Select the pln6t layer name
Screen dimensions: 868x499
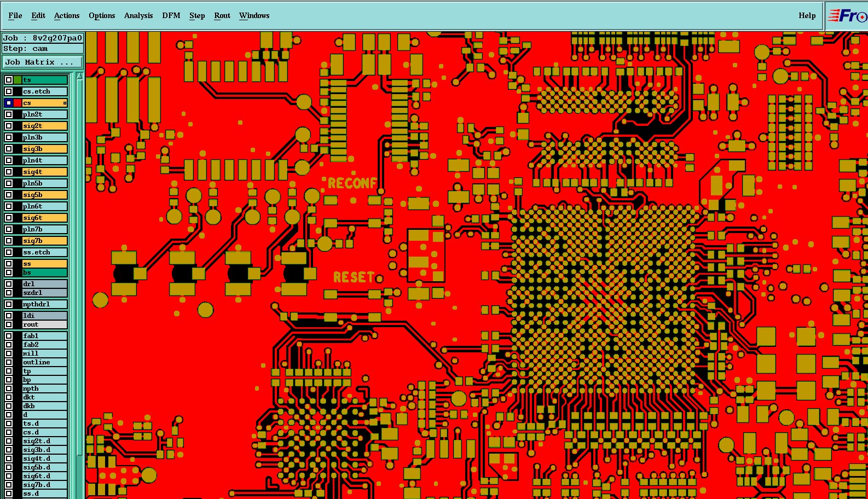[x=45, y=206]
